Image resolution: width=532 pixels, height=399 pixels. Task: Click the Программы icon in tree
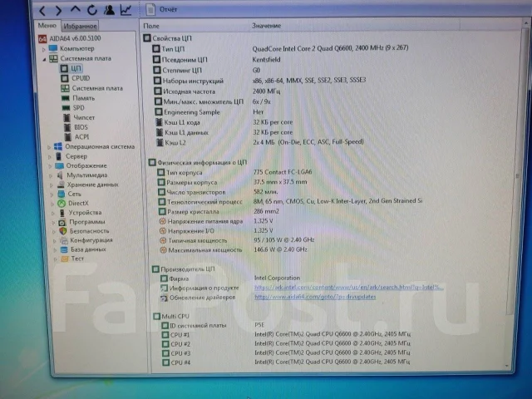click(62, 222)
